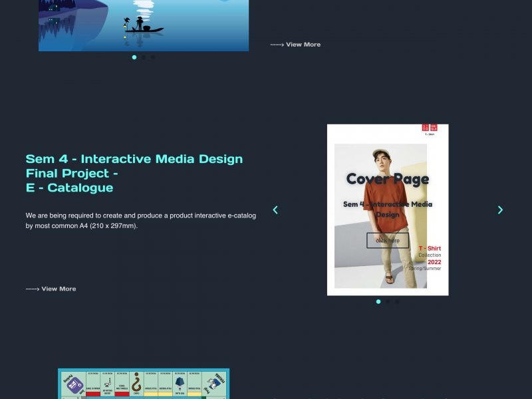Click the red "T - Shirt" collection label on the cover
Screen dimensions: 532x399
430,249
